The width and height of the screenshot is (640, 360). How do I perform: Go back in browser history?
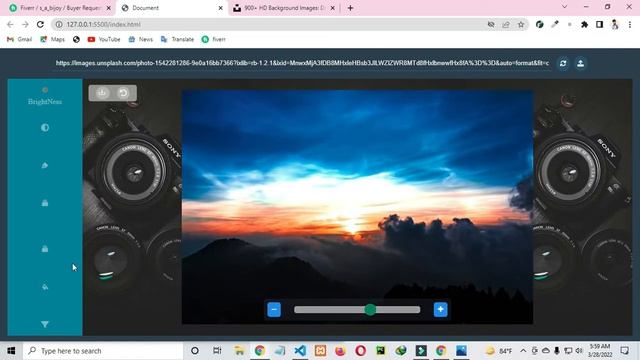click(10, 24)
